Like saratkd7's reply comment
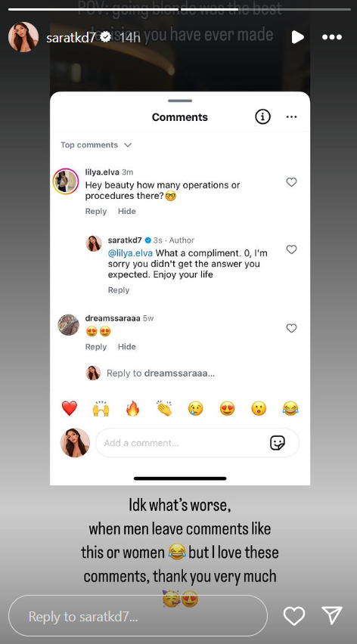 (x=291, y=249)
